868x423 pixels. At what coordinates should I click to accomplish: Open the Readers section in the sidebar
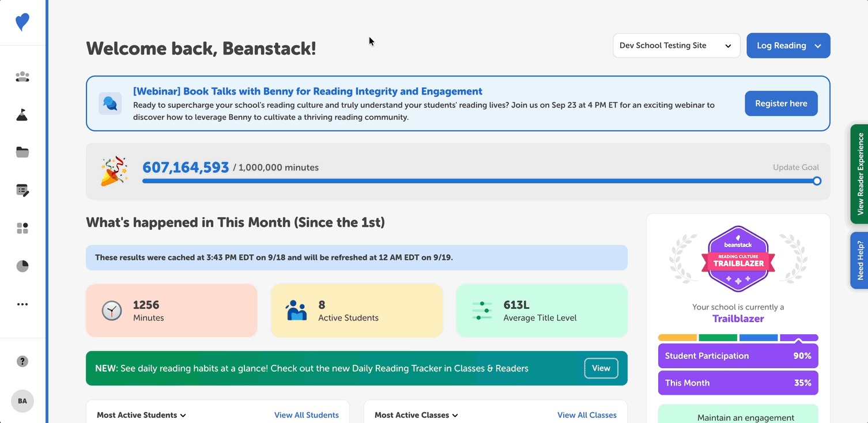[22, 77]
